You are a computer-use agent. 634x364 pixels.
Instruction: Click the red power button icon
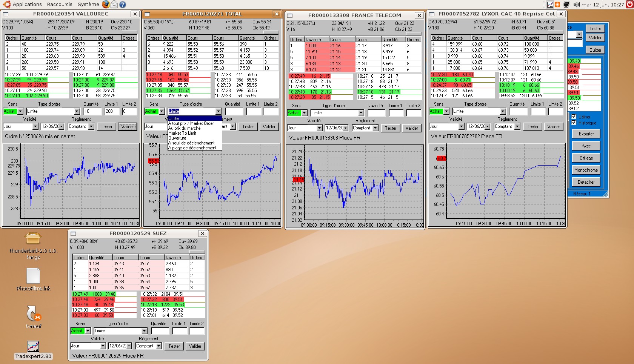(x=629, y=5)
